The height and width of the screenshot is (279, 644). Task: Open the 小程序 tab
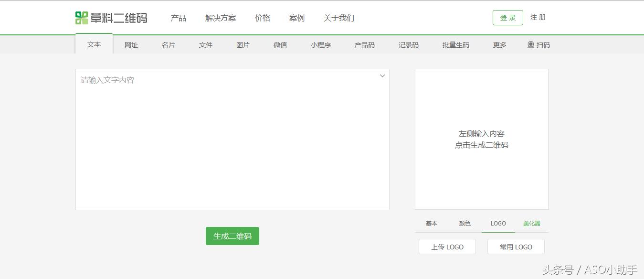(320, 44)
